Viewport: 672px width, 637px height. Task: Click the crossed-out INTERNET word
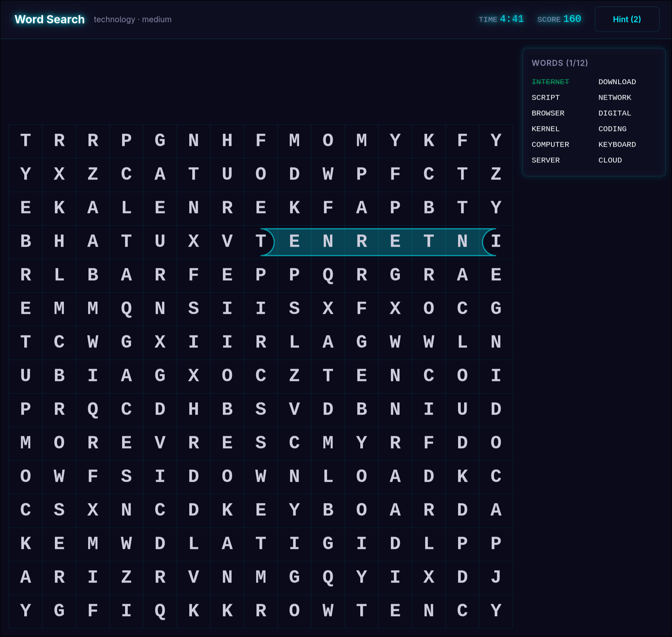click(550, 82)
